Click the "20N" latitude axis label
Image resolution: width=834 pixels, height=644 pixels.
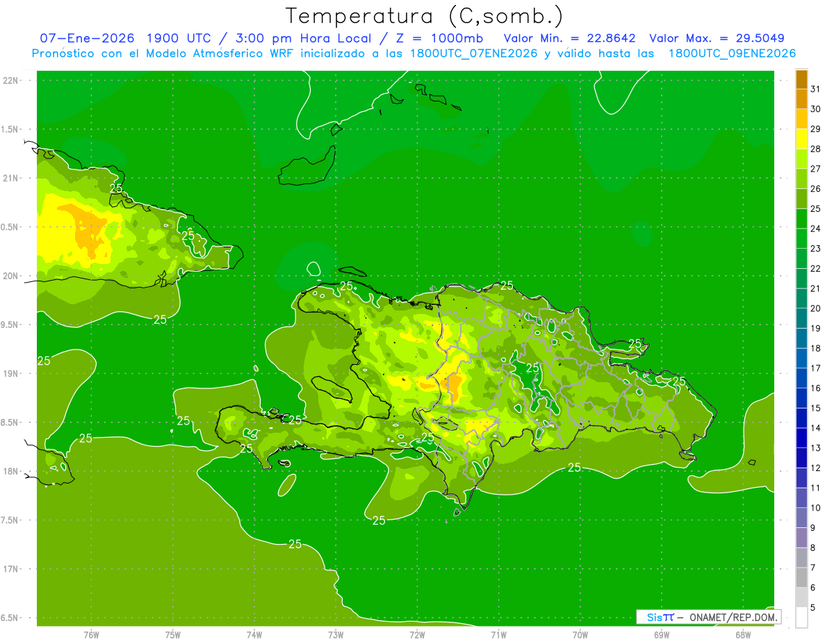[10, 276]
